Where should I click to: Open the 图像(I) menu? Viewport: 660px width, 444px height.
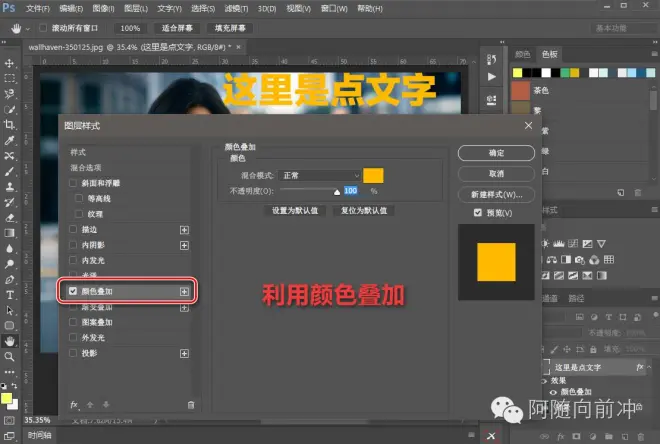103,8
